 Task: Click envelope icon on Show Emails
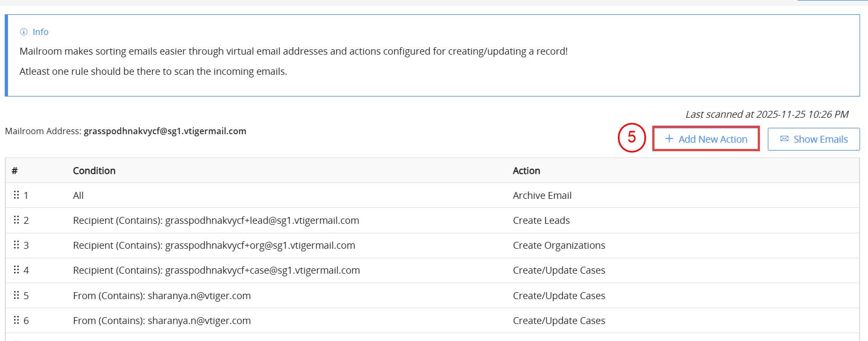784,139
